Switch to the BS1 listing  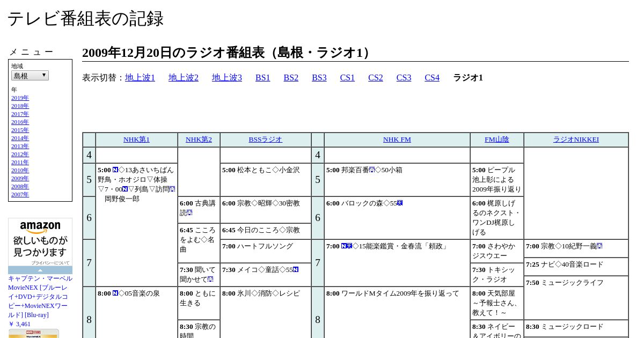coord(263,78)
